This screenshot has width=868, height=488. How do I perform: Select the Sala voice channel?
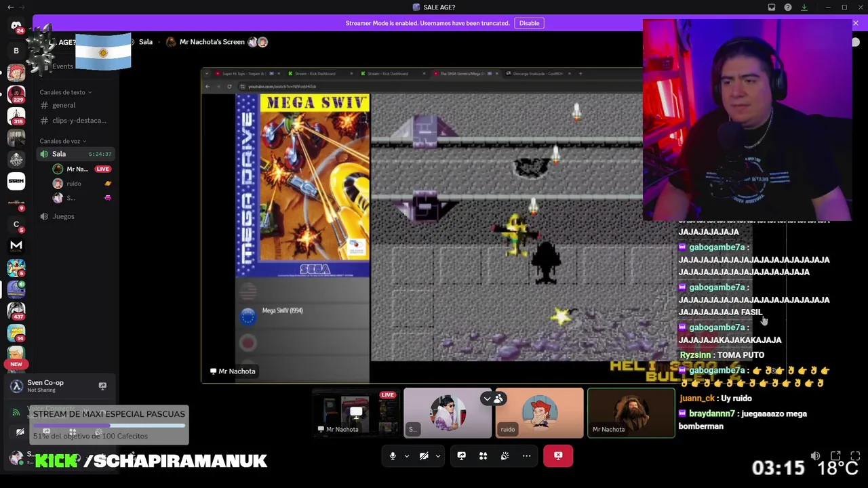pyautogui.click(x=75, y=154)
